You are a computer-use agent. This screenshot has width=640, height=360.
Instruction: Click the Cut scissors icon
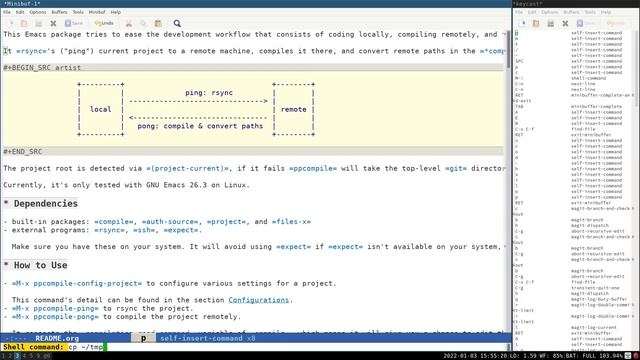coord(129,23)
